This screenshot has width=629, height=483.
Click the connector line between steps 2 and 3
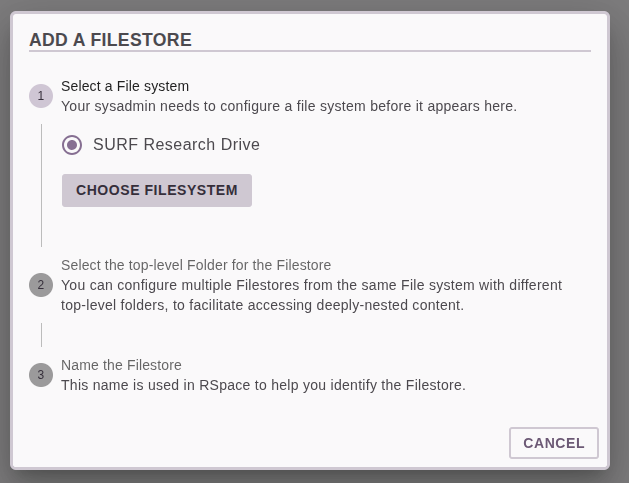(x=41, y=335)
